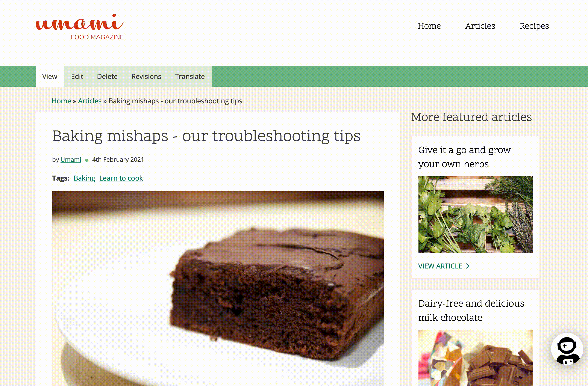This screenshot has height=386, width=588.
Task: Click the chocolate brownie article image
Action: pyautogui.click(x=218, y=289)
